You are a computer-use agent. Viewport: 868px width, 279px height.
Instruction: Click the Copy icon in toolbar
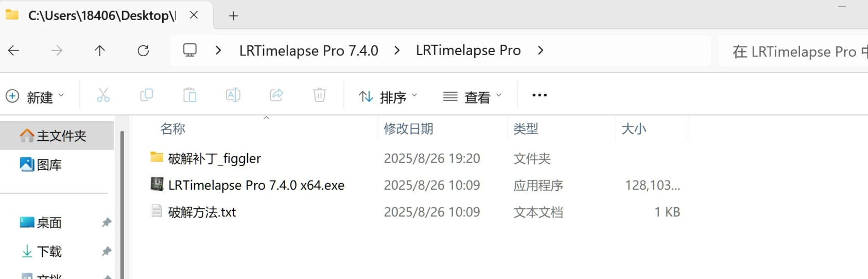147,95
